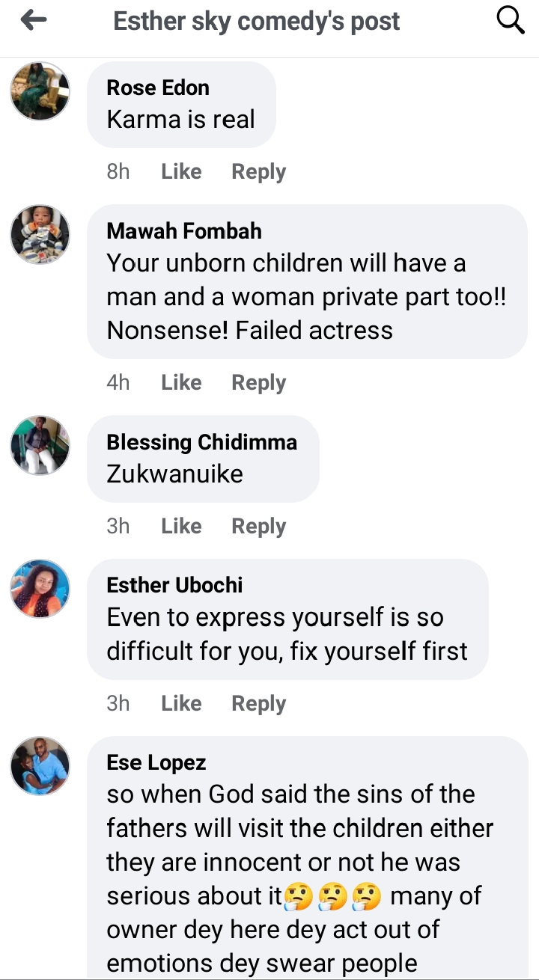The height and width of the screenshot is (980, 539).
Task: Reply to Rose Edon's comment
Action: tap(258, 172)
